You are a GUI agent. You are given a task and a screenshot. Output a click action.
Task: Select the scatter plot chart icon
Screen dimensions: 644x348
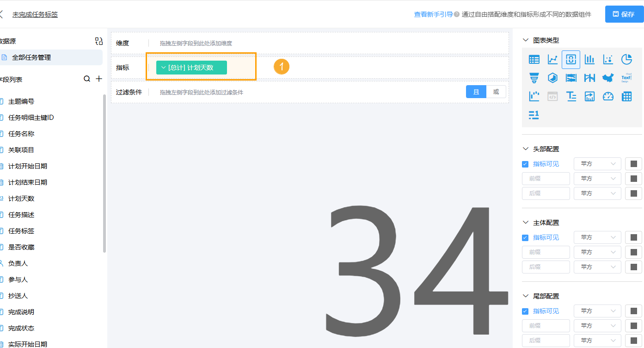[608, 59]
